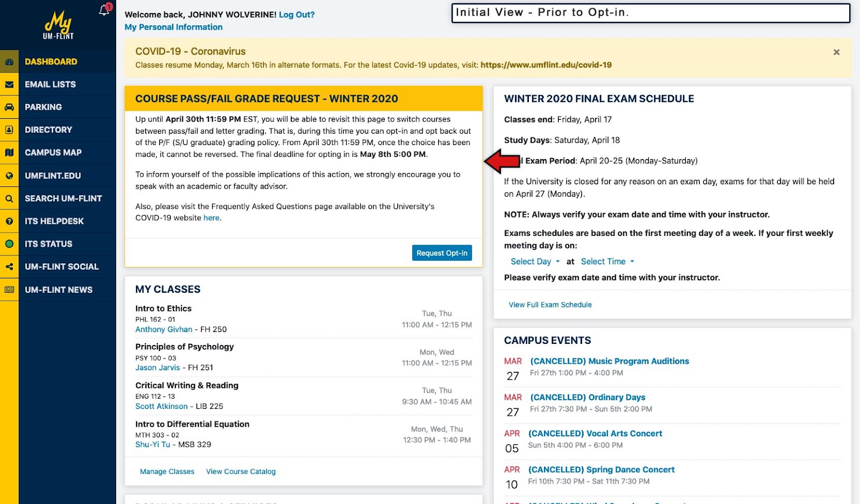Open (CANCELLED) Ordinary Days event
Screen dimensions: 860x504
(x=588, y=397)
